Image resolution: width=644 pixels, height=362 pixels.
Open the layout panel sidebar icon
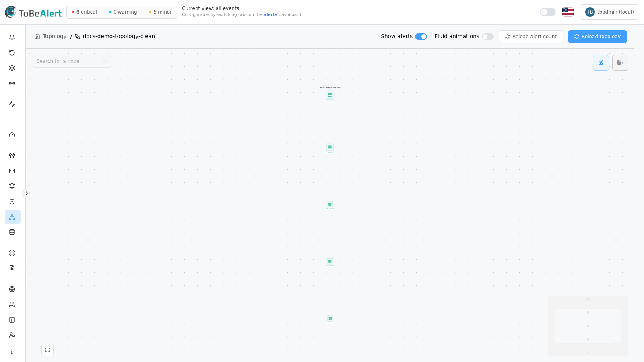(x=12, y=320)
